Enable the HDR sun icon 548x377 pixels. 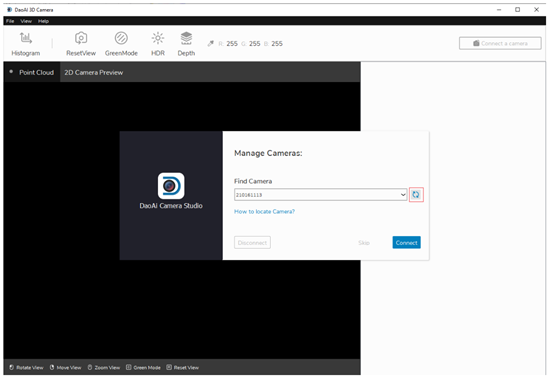coord(158,38)
